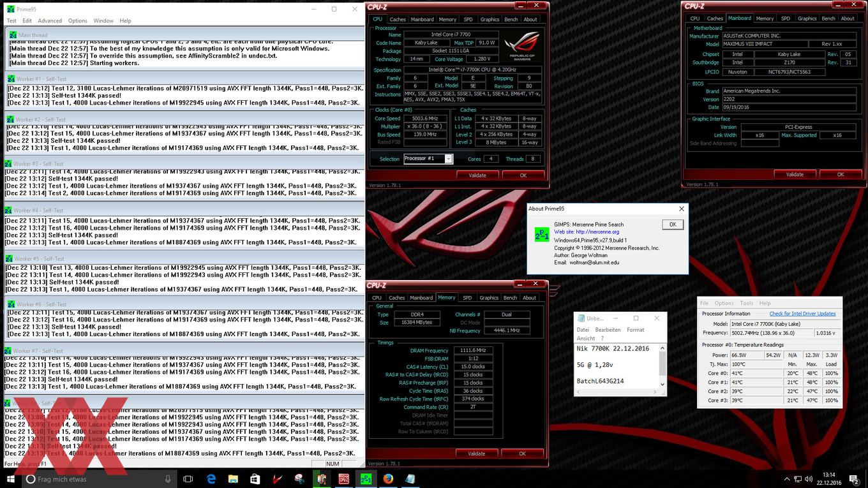Viewport: 868px width, 488px height.
Task: Open the Test menu in Prime95
Action: (11, 20)
